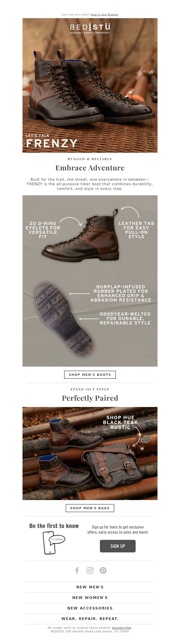Image resolution: width=180 pixels, height=644 pixels.
Task: Click the LET'S TALK FRENZY hero image
Action: point(90,85)
